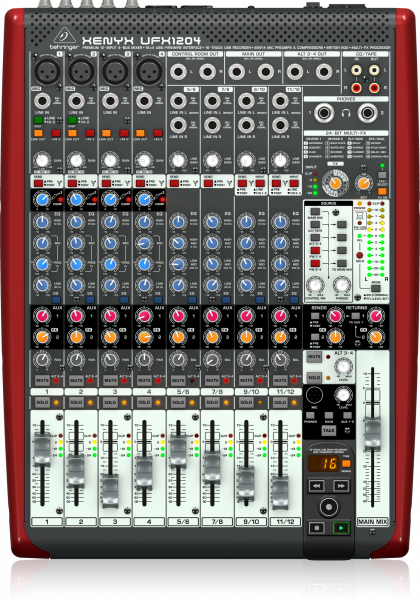
Task: Select CD/TAPE as the monitor source
Action: tap(315, 225)
